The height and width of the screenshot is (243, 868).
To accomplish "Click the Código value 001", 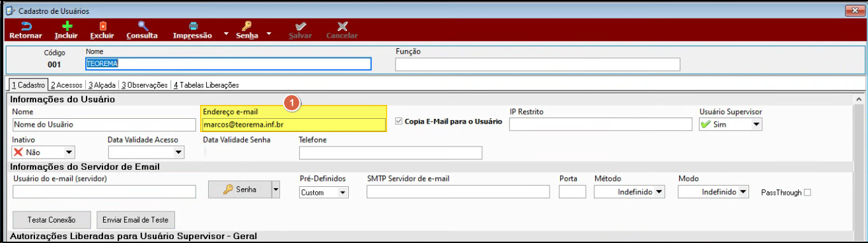I will [x=54, y=65].
